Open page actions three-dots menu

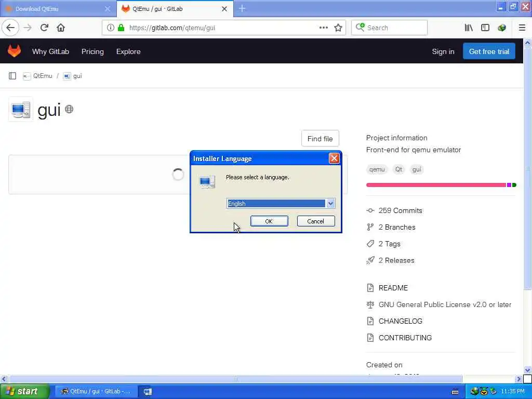[323, 28]
